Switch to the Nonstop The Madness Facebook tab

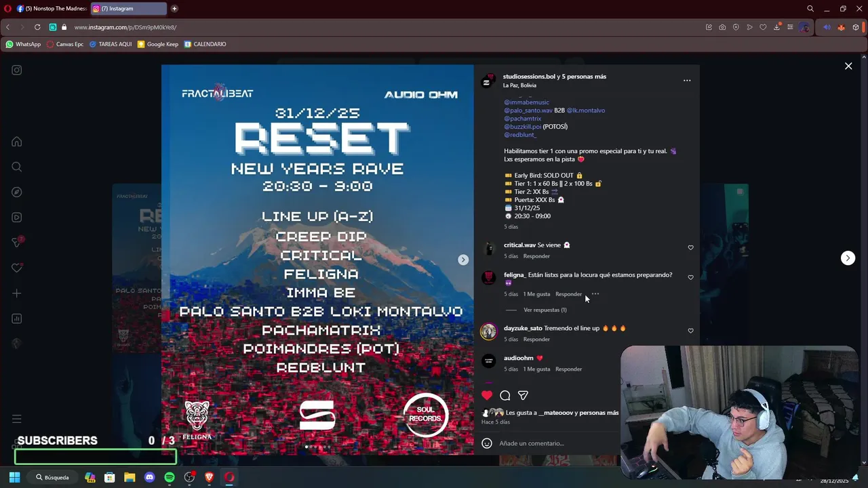click(x=51, y=9)
